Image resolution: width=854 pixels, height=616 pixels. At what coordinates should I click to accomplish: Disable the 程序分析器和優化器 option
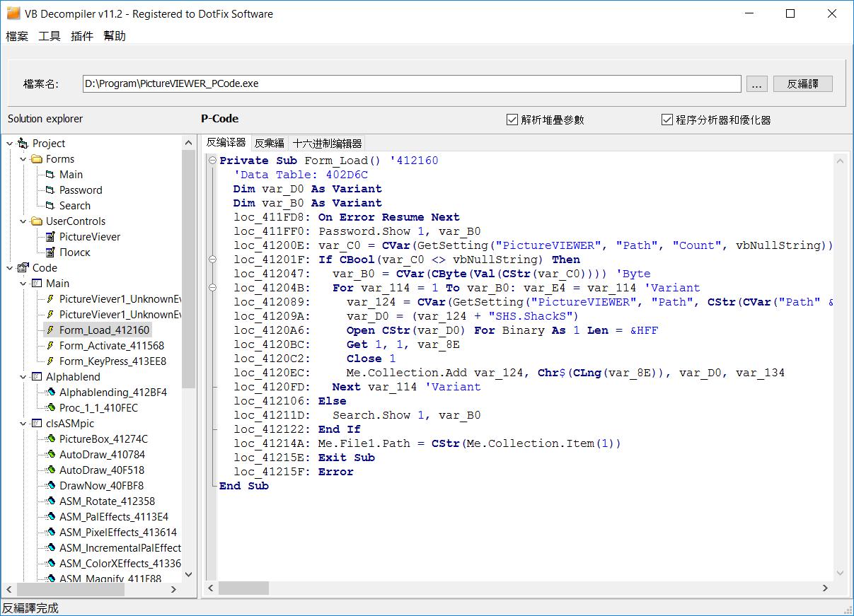click(x=666, y=119)
